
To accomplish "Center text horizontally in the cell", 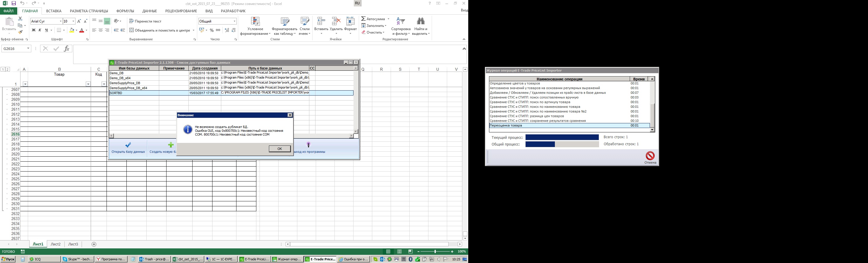I will (x=100, y=30).
